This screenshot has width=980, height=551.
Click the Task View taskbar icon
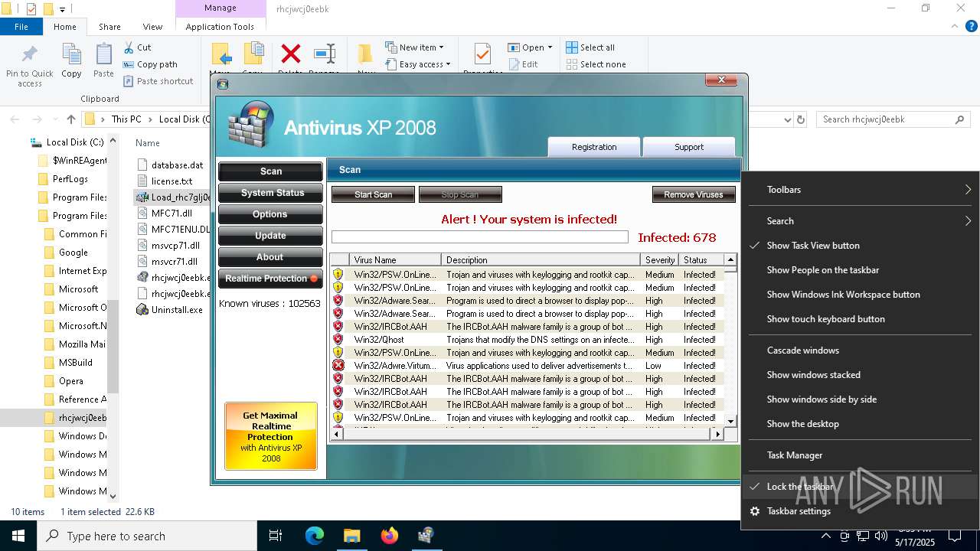(x=276, y=536)
